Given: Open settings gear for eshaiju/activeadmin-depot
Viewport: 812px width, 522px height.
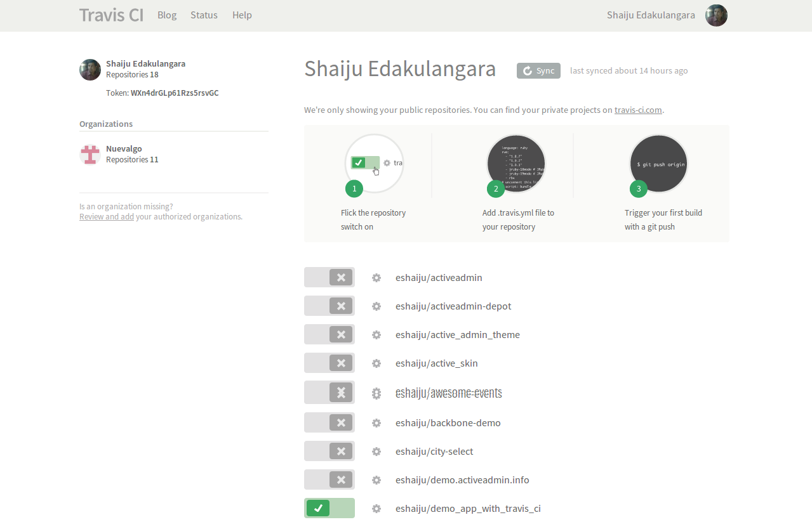Looking at the screenshot, I should click(376, 306).
